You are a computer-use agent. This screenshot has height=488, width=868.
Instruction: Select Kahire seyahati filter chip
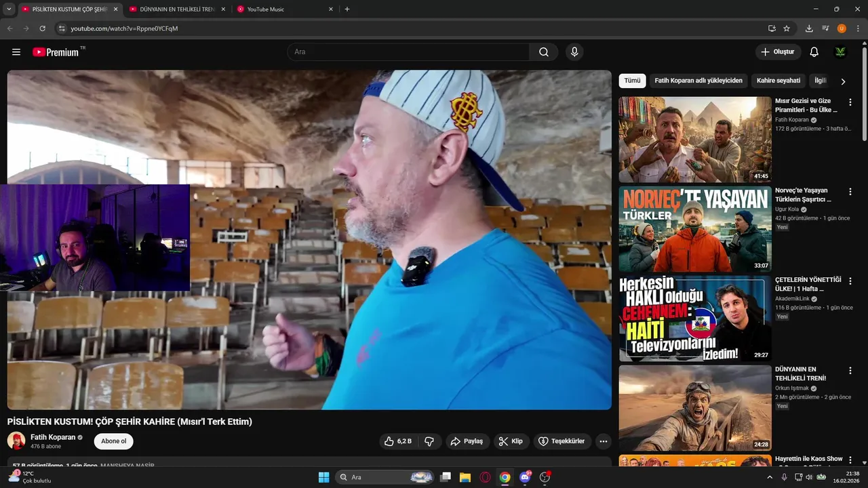click(x=778, y=81)
